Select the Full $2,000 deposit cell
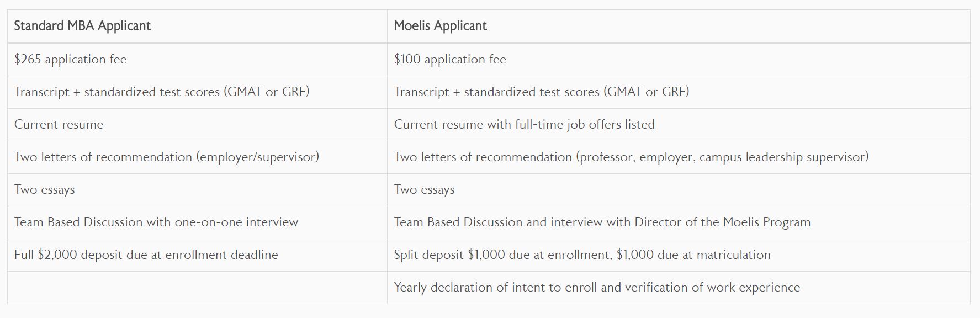This screenshot has height=318, width=980. 146,255
